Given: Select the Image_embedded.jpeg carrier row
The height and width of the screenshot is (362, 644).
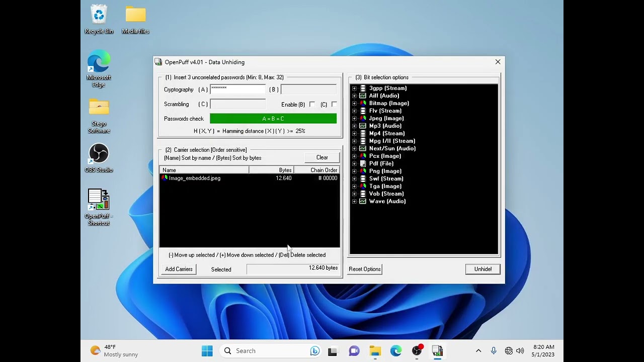Looking at the screenshot, I should click(x=250, y=178).
